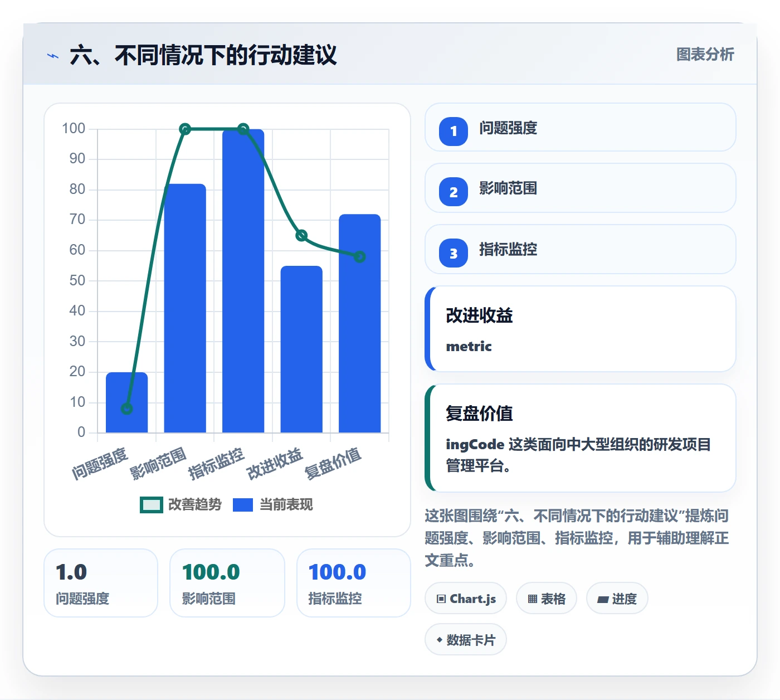Click the 100.0 影响范围 stat card
Image resolution: width=780 pixels, height=700 pixels.
click(x=227, y=583)
